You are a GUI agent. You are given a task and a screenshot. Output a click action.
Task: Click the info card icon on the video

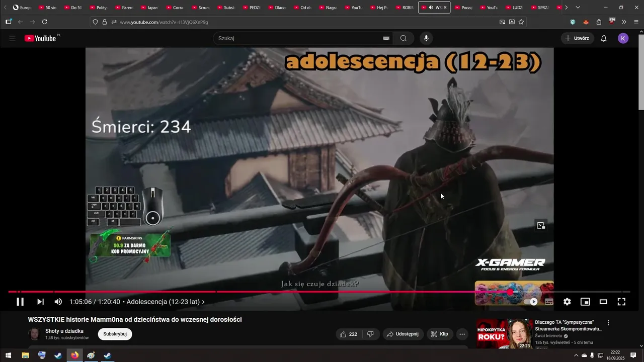541,225
